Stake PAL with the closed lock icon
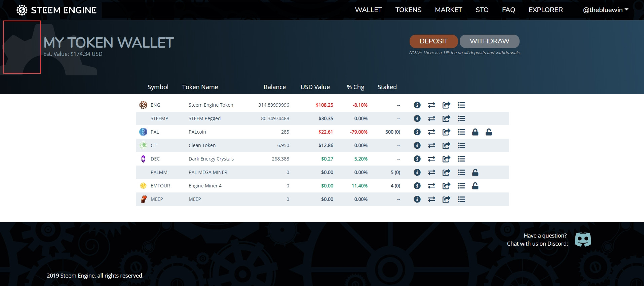 (475, 132)
